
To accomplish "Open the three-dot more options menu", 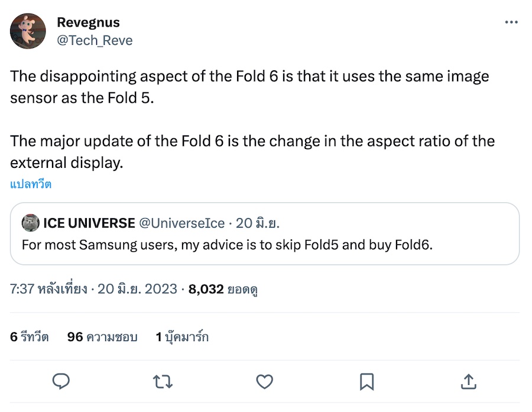I will 511,22.
